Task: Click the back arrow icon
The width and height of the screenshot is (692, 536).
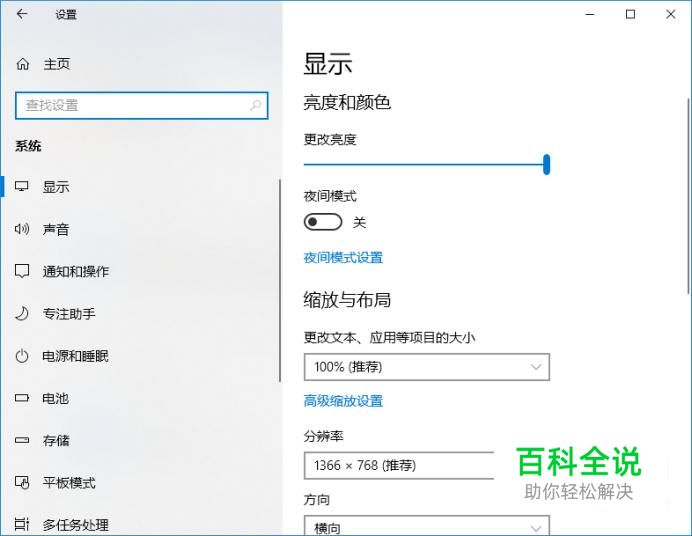Action: (22, 14)
